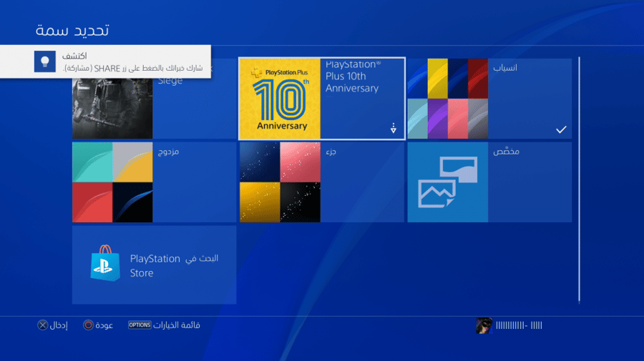Viewport: 644px width, 361px height.
Task: Click the انسياب theme label
Action: click(504, 68)
